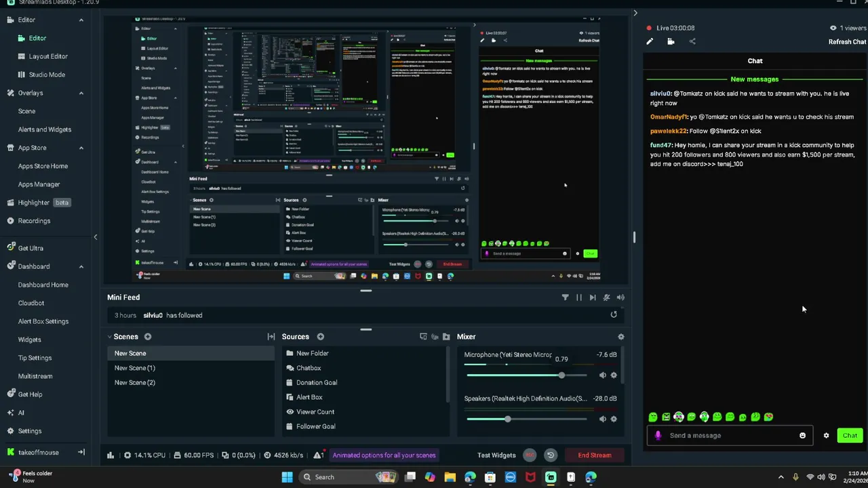Log out next to takeoffmouse
The image size is (868, 488).
(x=81, y=452)
